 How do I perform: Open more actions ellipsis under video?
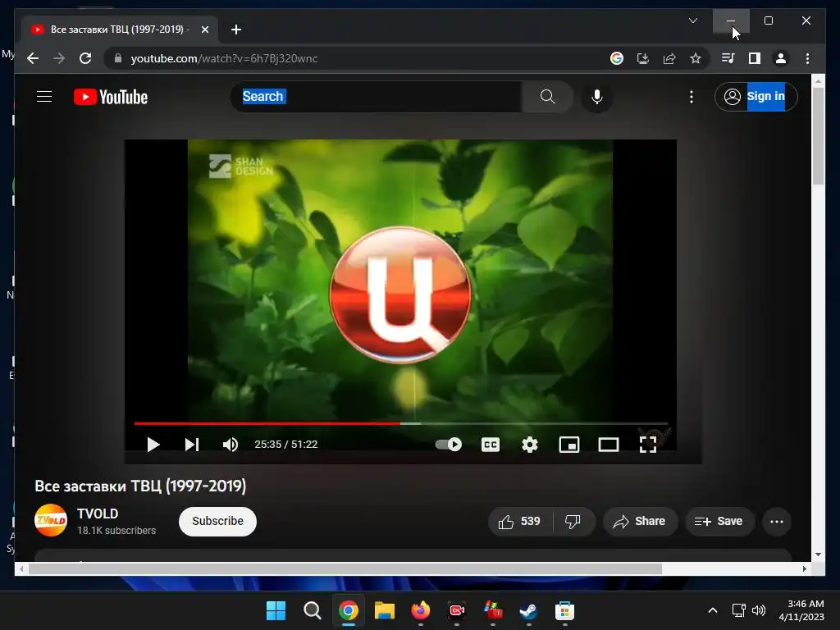(777, 521)
